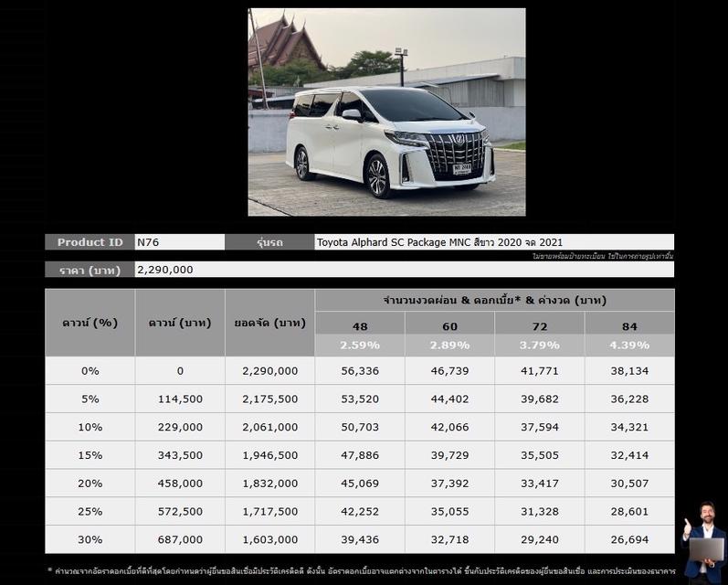
Task: Select the 30% down payment row label
Action: 90,539
